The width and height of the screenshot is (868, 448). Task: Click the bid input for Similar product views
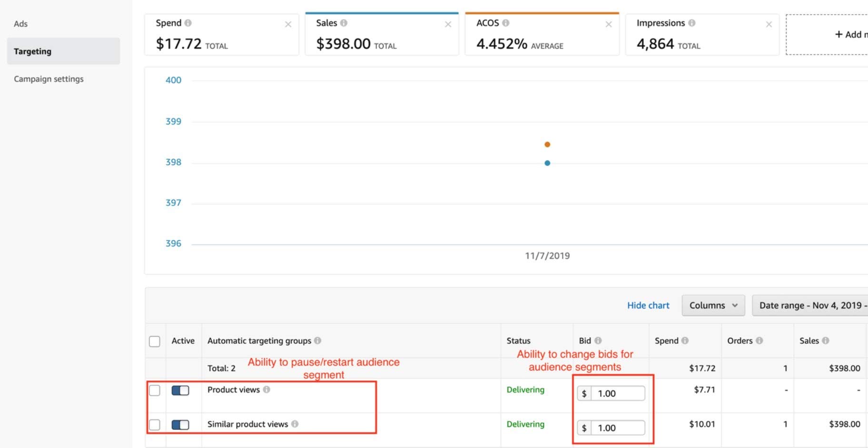coord(617,428)
